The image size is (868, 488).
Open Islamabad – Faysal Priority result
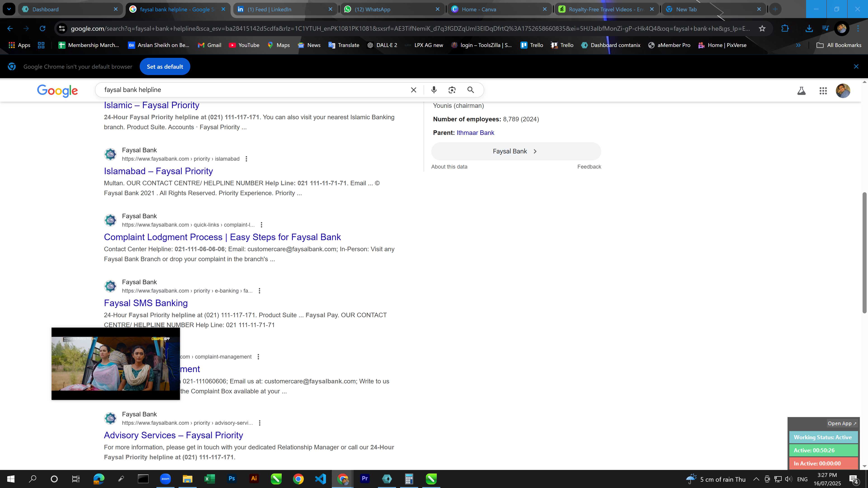pos(158,171)
